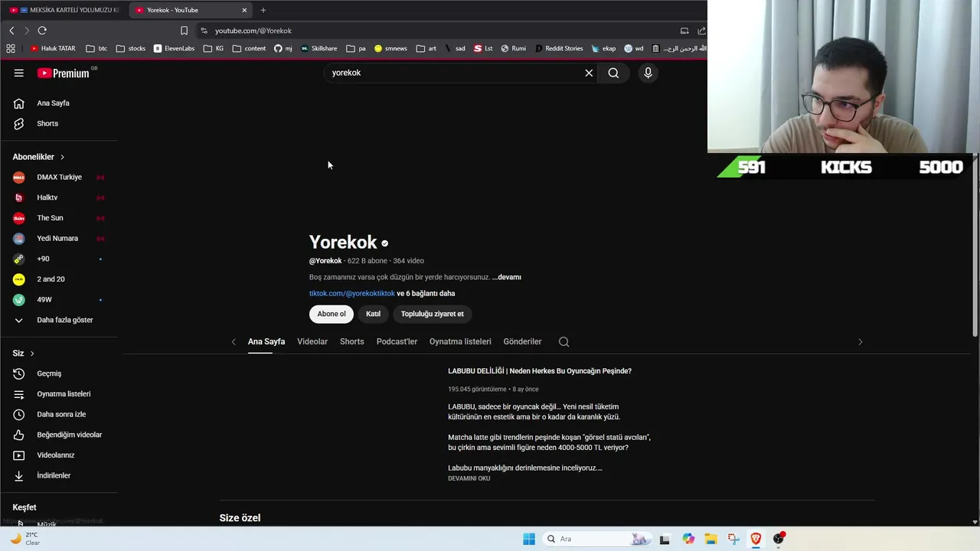The width and height of the screenshot is (980, 551).
Task: Reload the current page
Action: pyautogui.click(x=42, y=31)
